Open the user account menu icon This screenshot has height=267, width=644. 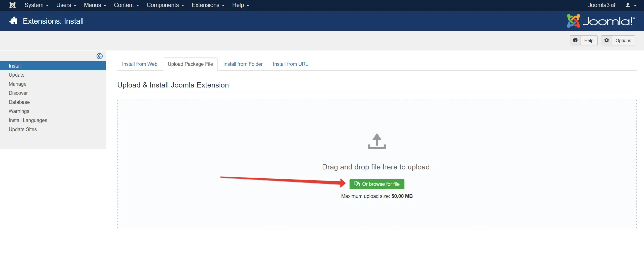(628, 5)
